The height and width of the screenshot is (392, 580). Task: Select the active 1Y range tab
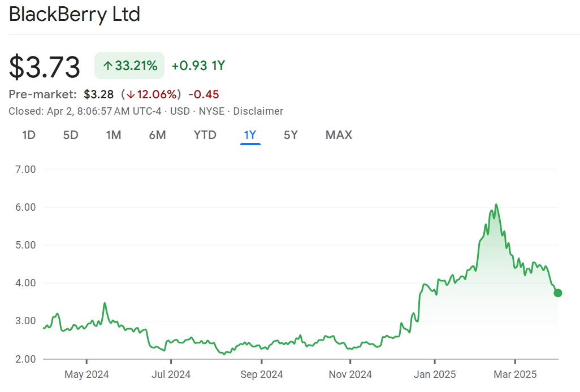[x=250, y=135]
